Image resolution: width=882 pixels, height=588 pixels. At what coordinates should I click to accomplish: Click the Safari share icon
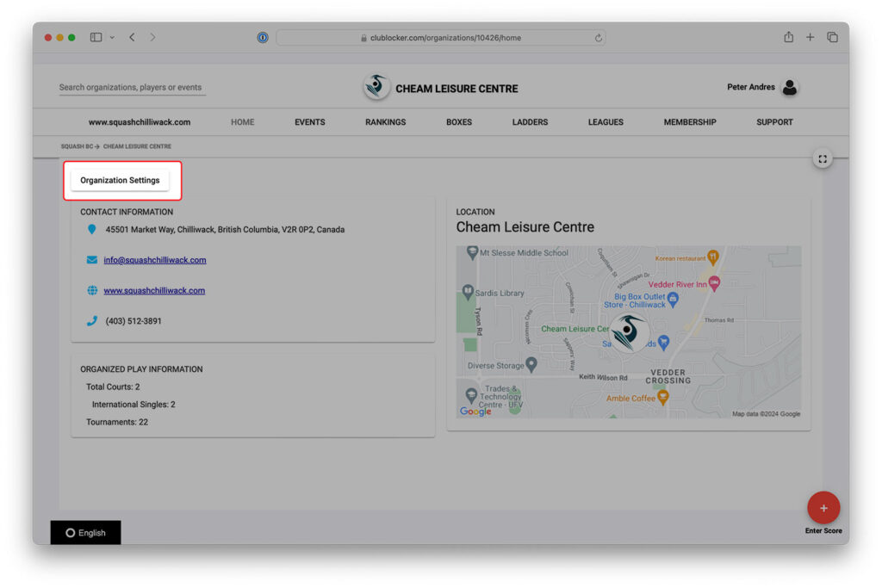[789, 37]
